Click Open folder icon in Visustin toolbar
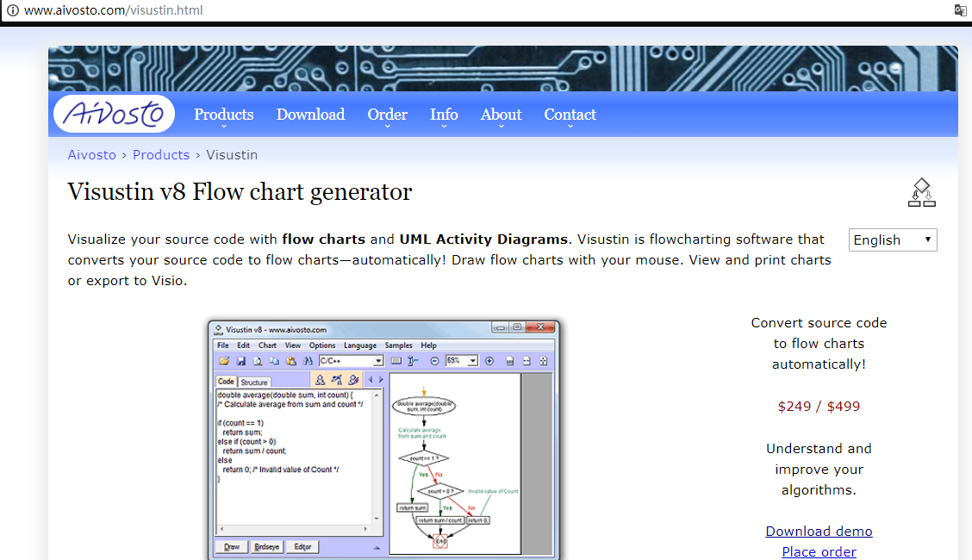 224,361
